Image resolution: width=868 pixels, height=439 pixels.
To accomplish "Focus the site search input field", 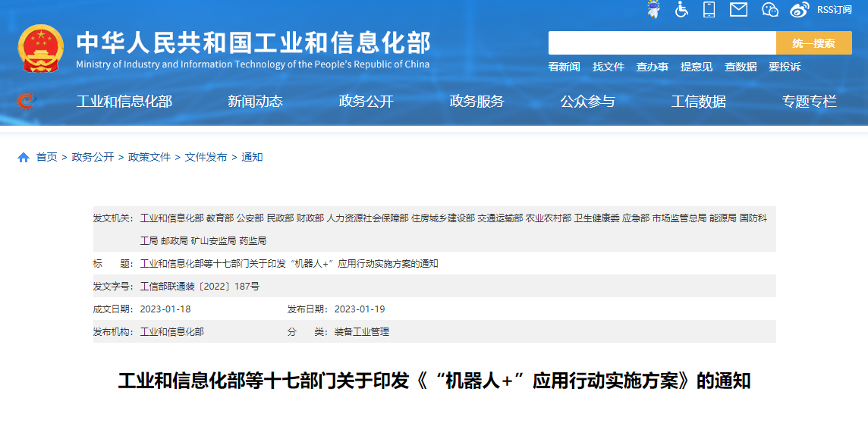I will 662,43.
